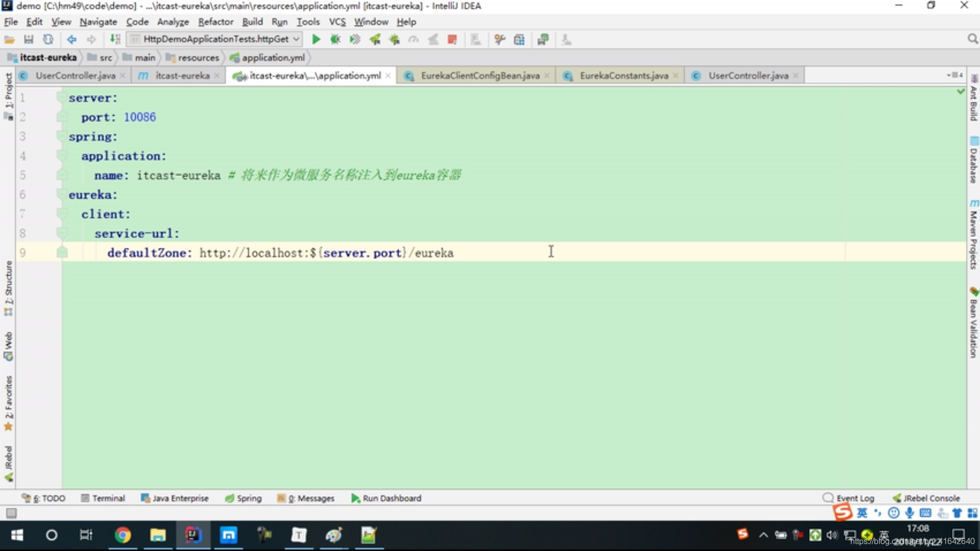Screen dimensions: 980x551
Task: Click the Save All toolbar icon
Action: pos(29,39)
